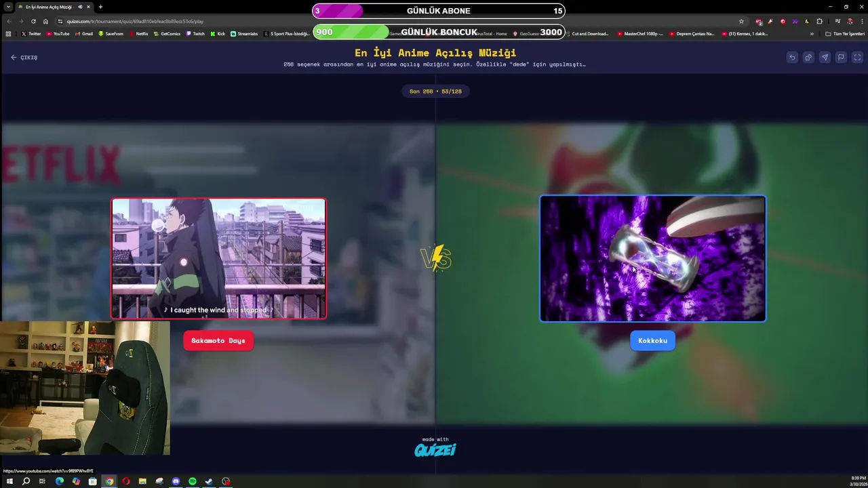Open Task View on the taskbar
The width and height of the screenshot is (868, 488).
pyautogui.click(x=42, y=481)
